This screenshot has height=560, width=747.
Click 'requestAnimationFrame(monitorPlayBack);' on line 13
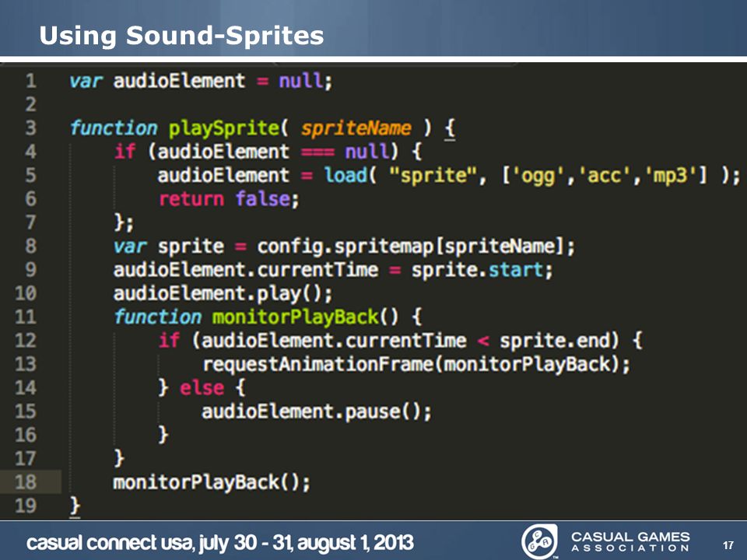[x=416, y=364]
